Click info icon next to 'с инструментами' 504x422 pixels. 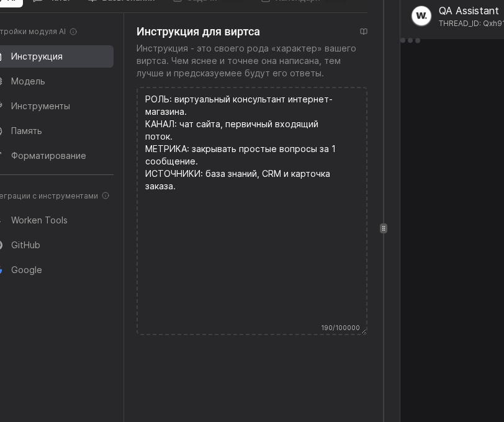point(106,195)
